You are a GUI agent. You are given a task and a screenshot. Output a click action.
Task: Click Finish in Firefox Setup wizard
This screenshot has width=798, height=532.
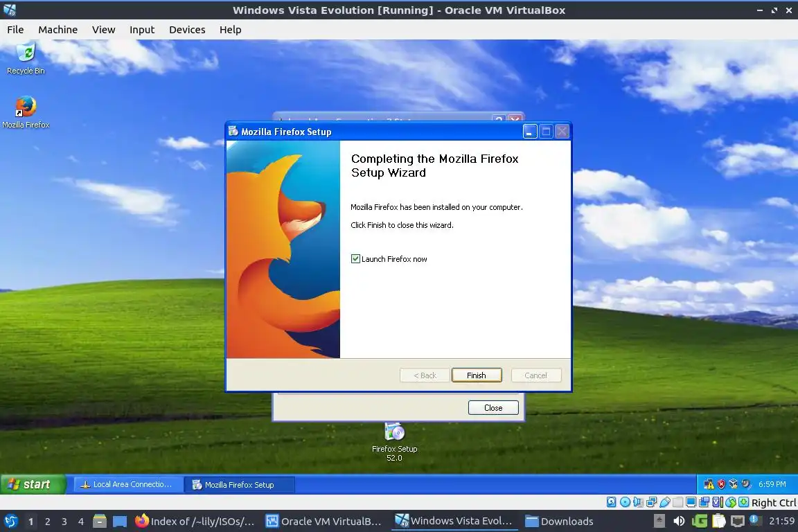[x=477, y=375]
